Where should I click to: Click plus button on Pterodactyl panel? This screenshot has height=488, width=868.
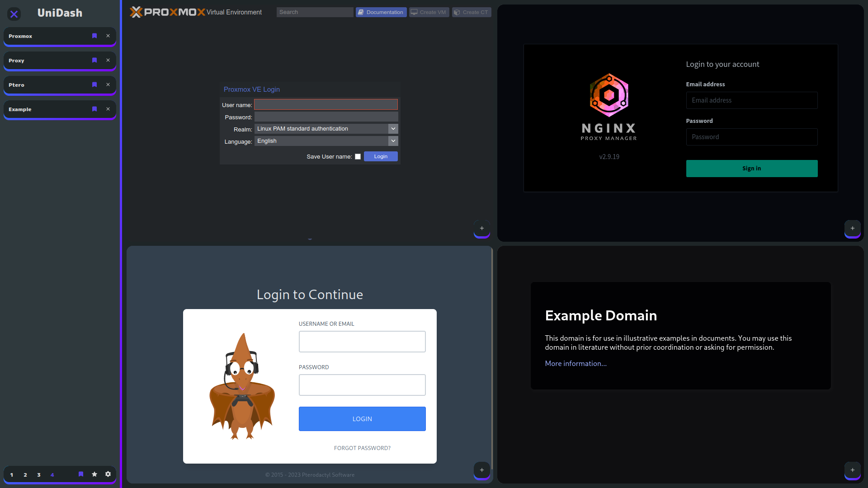[482, 470]
